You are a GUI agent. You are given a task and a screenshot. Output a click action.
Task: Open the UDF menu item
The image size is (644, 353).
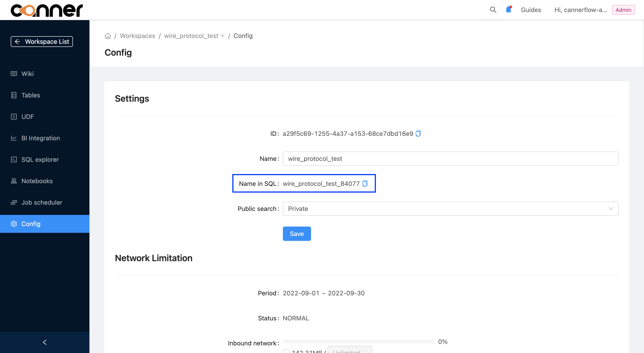coord(45,117)
